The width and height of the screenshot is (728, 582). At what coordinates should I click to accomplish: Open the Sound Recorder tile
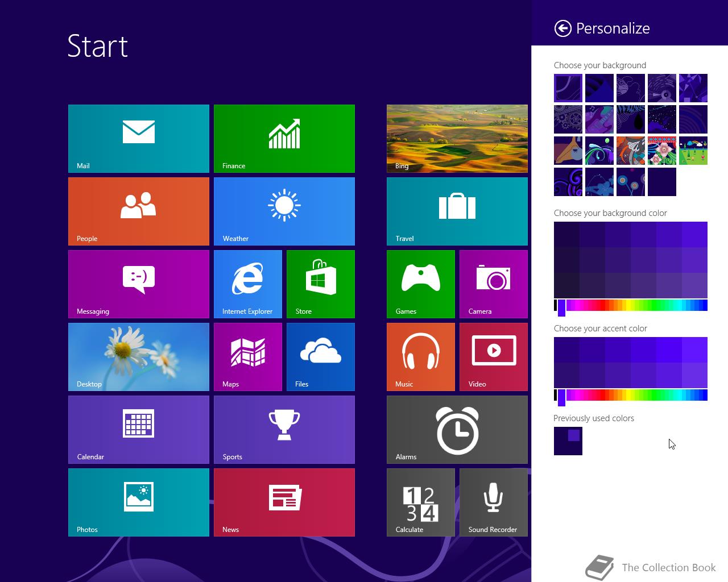494,502
